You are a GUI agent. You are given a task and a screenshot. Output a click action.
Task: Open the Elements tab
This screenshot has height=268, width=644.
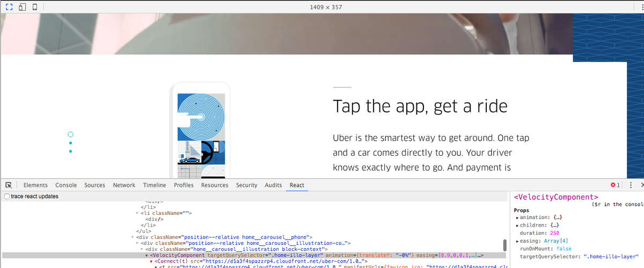pos(35,185)
